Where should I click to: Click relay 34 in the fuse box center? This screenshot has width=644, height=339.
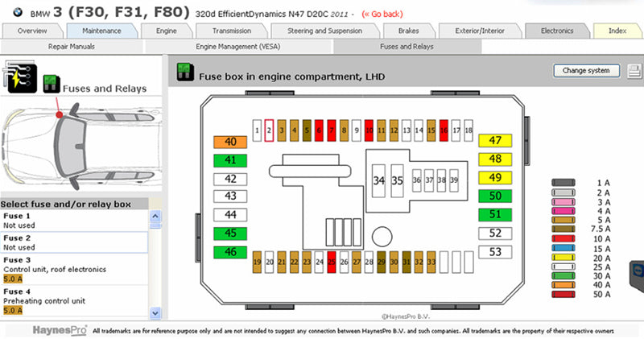380,180
